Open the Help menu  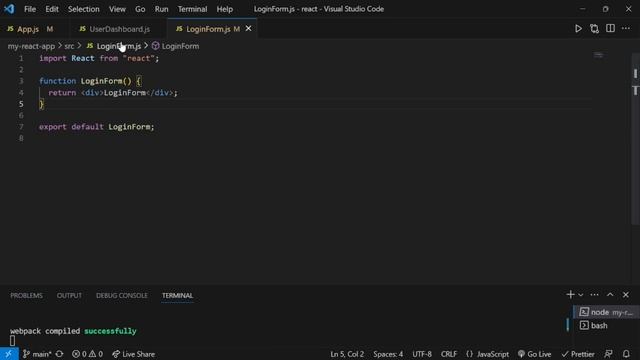(x=224, y=9)
